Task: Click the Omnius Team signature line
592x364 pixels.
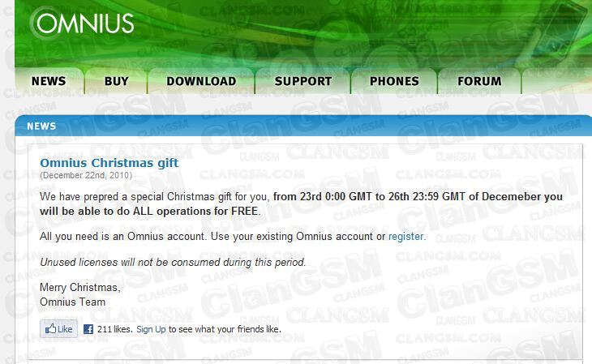Action: point(72,302)
